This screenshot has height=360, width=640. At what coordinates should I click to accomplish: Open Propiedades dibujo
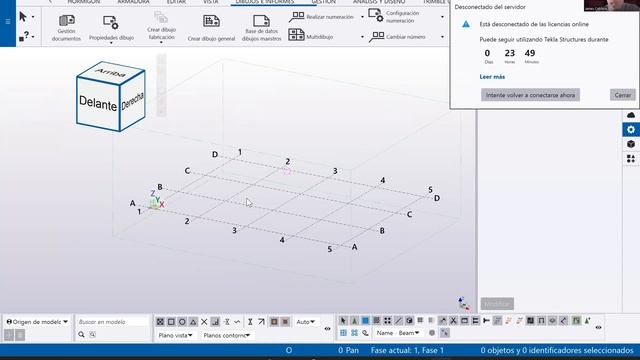(111, 28)
